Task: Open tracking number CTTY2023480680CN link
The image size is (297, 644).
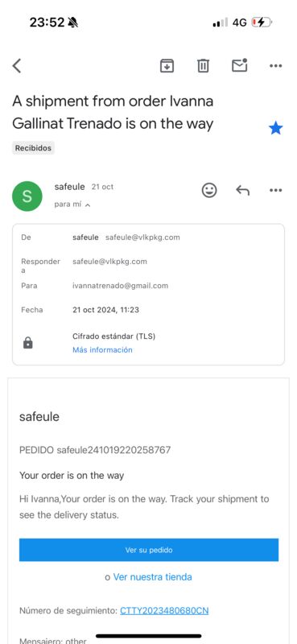Action: [164, 611]
